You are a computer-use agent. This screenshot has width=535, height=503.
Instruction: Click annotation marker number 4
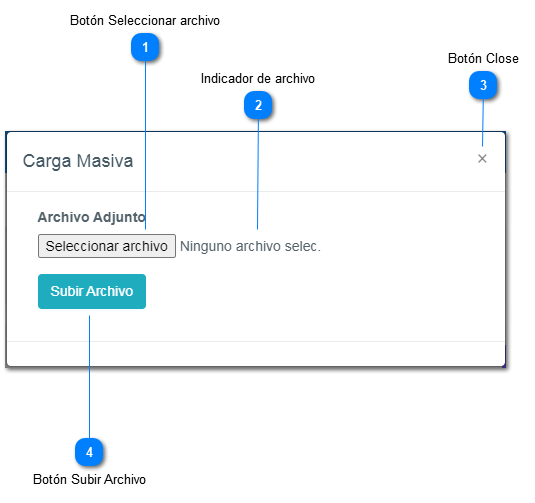89,452
